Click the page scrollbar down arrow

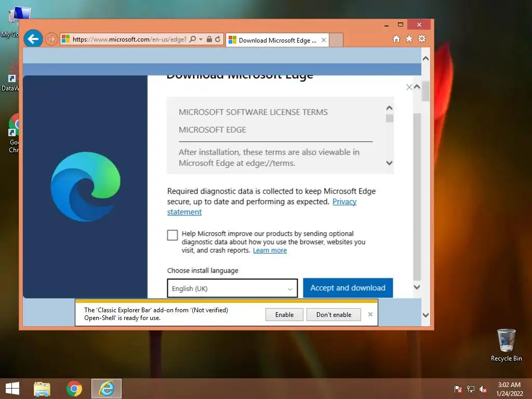426,315
